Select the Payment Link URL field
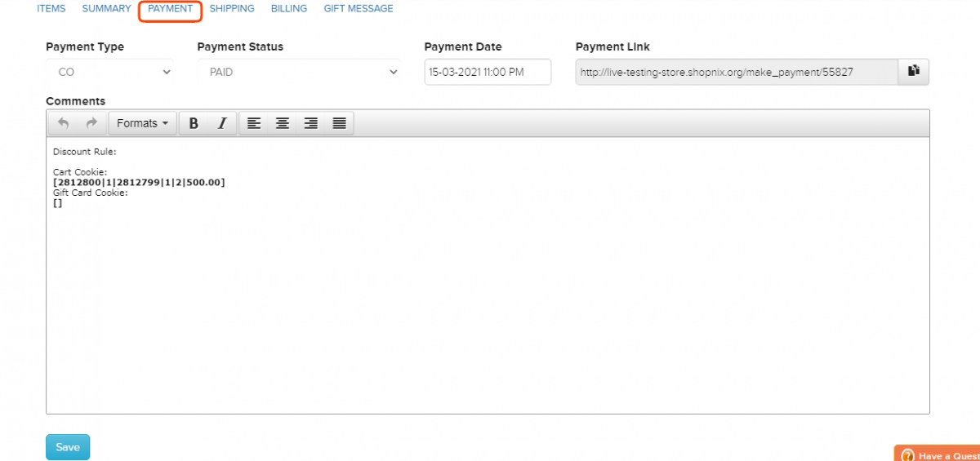Viewport: 980px width, 461px height. point(737,72)
